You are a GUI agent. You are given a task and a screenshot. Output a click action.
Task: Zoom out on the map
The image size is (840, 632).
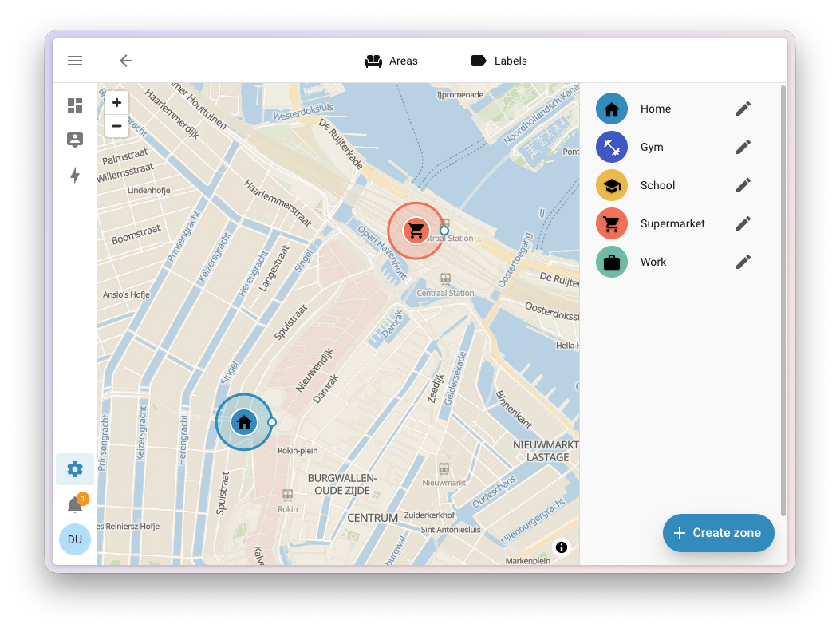click(116, 126)
